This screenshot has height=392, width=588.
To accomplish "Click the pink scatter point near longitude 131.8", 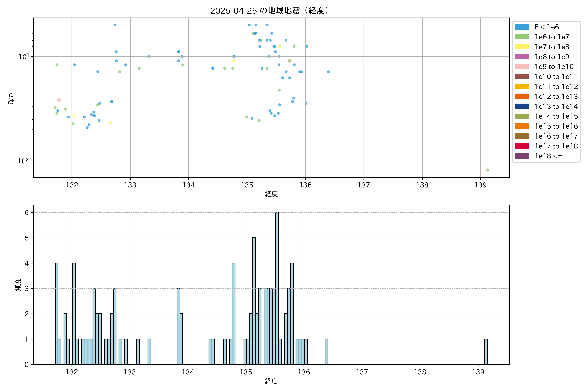I will pos(59,100).
